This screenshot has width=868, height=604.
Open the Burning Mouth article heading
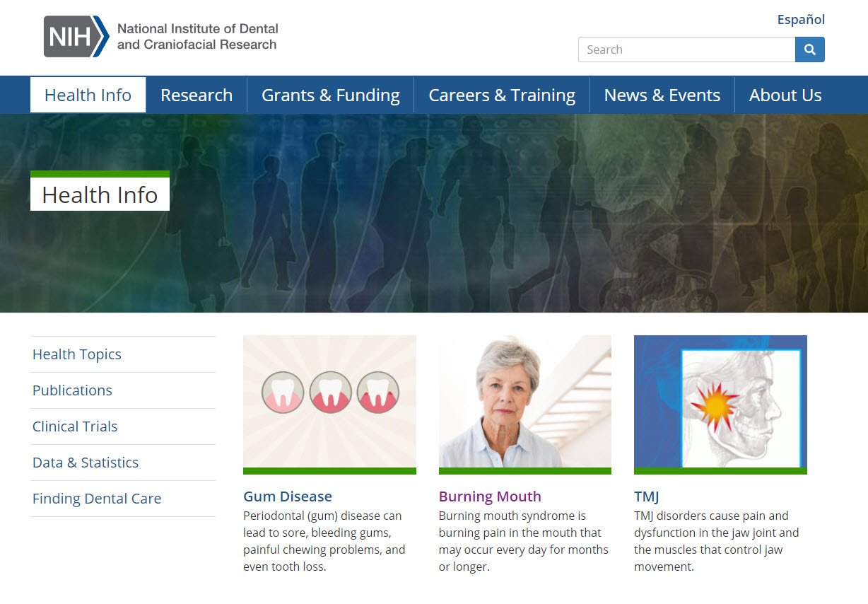tap(490, 496)
